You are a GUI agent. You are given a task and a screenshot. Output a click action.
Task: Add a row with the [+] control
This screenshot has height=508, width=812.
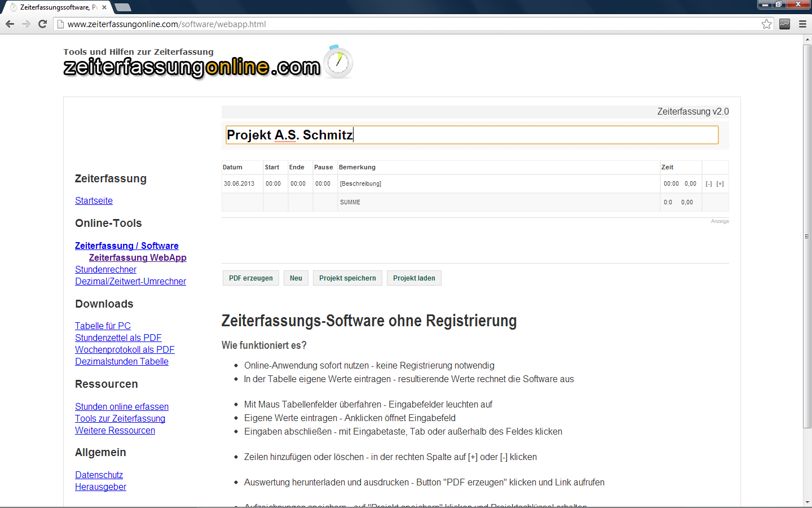[x=720, y=183]
